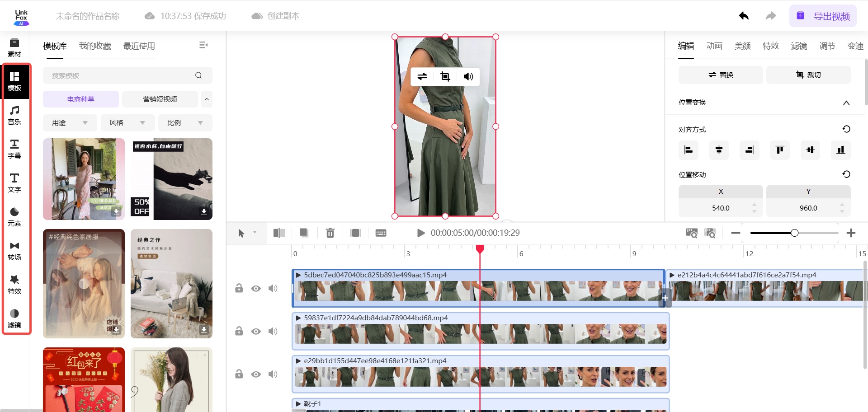This screenshot has width=868, height=412.
Task: Toggle visibility of the 5dbec7ed track
Action: (256, 288)
